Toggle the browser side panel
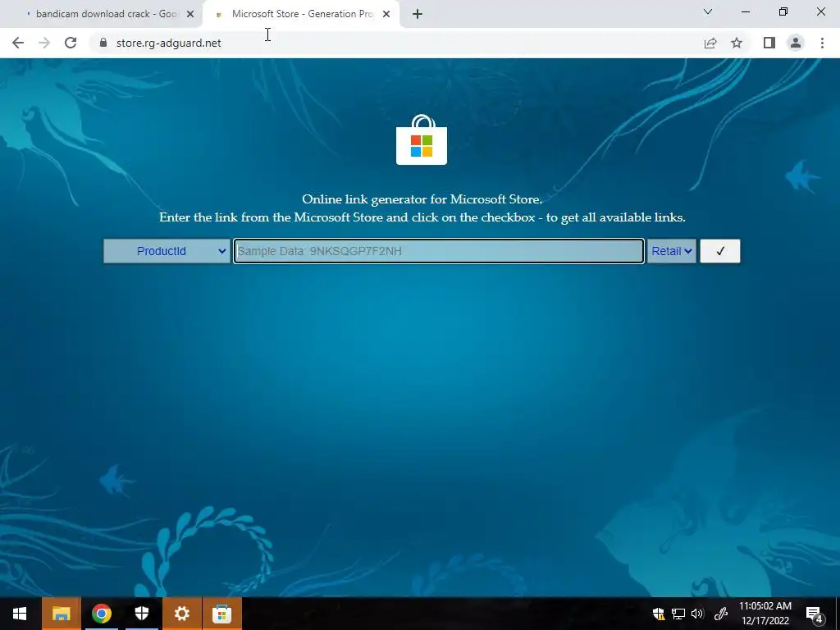The width and height of the screenshot is (840, 630). [769, 43]
